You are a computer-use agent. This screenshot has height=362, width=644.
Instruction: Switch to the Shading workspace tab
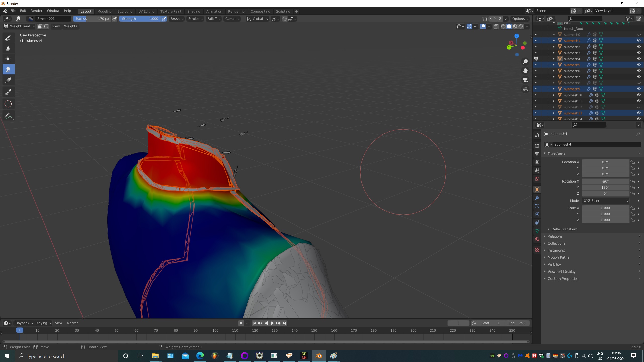coord(194,11)
